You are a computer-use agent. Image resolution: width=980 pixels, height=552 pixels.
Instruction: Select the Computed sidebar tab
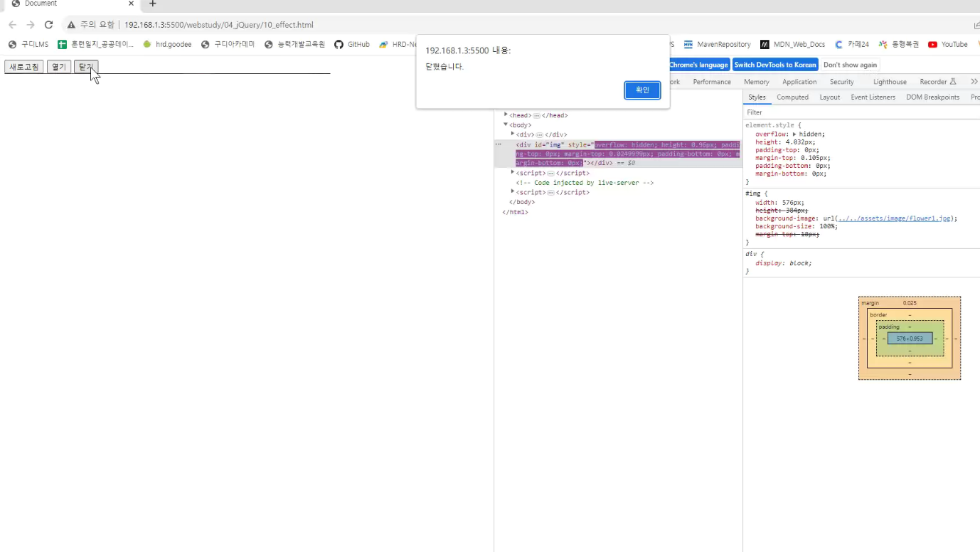[x=792, y=97]
